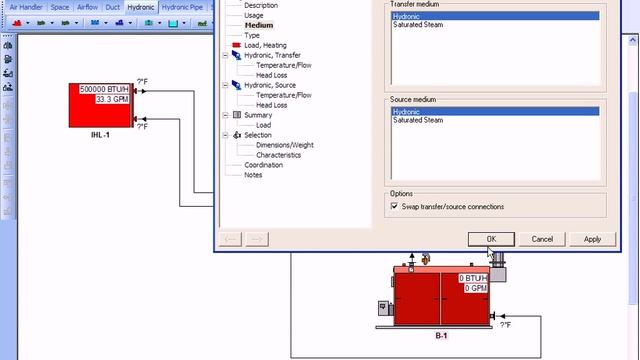The image size is (640, 360).
Task: Click the Hydronic, Transfer tree icon
Action: click(x=236, y=55)
